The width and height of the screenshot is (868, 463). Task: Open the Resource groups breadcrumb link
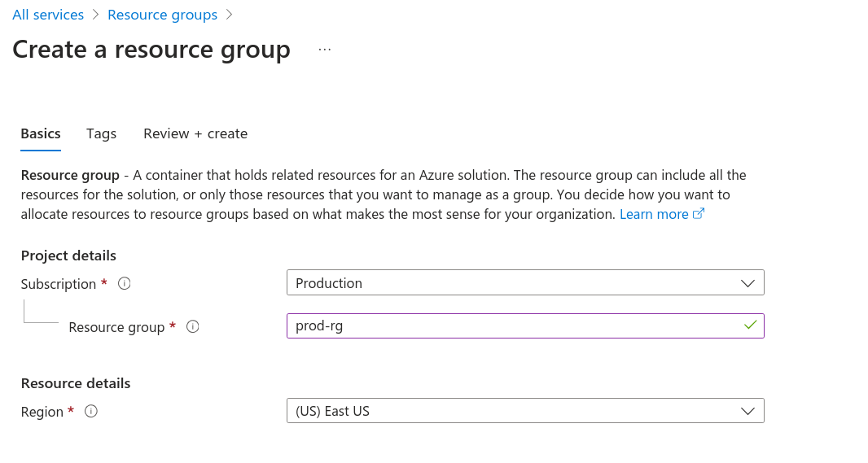point(162,15)
